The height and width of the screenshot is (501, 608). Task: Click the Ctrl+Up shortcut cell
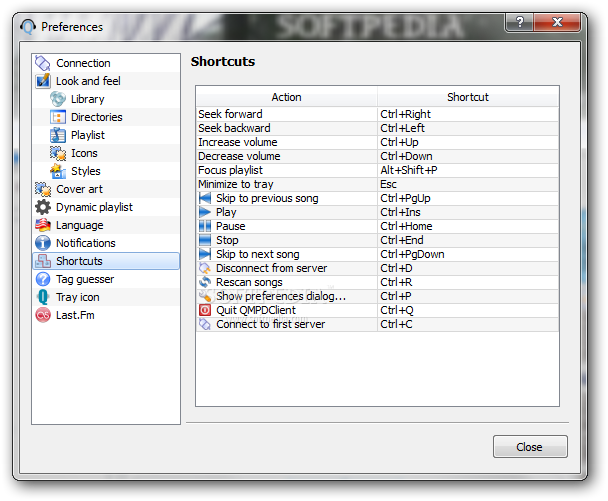pos(468,142)
